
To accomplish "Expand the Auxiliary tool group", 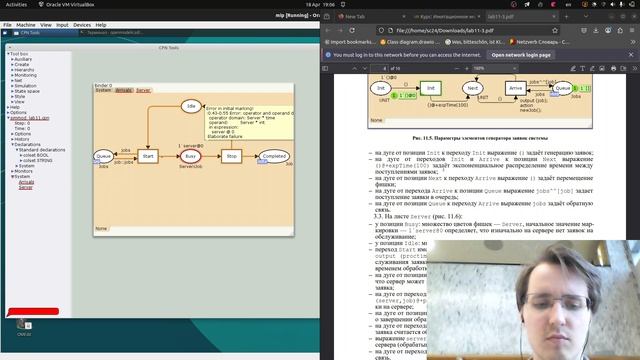I will 12,59.
